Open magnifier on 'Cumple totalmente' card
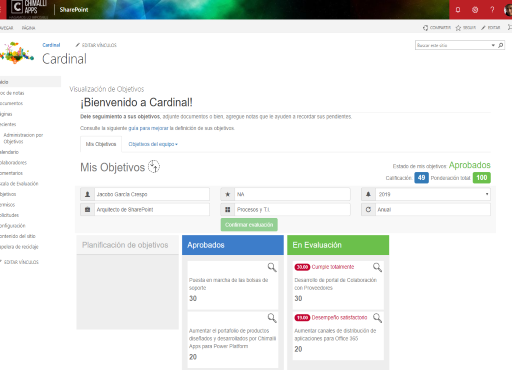The image size is (512, 384). coord(377,267)
